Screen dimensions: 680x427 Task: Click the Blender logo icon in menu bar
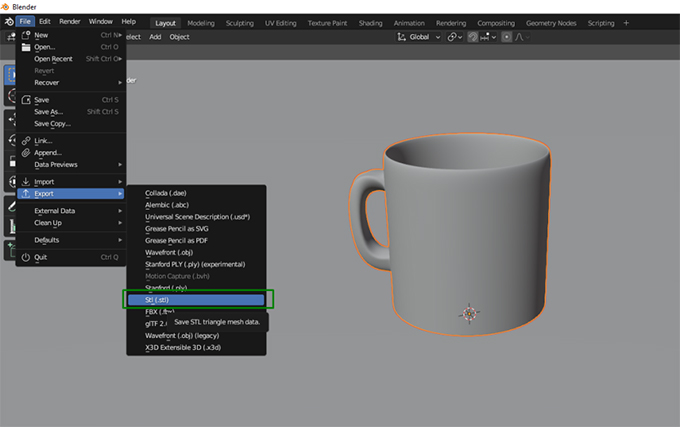pyautogui.click(x=9, y=22)
